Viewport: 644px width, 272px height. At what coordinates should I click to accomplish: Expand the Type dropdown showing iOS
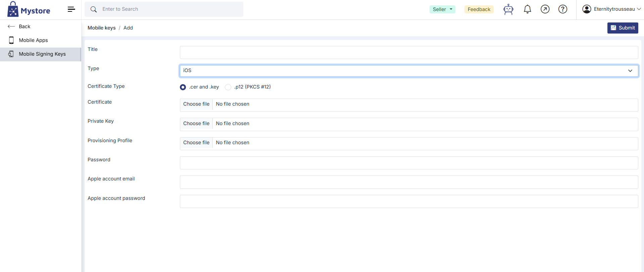pos(408,71)
